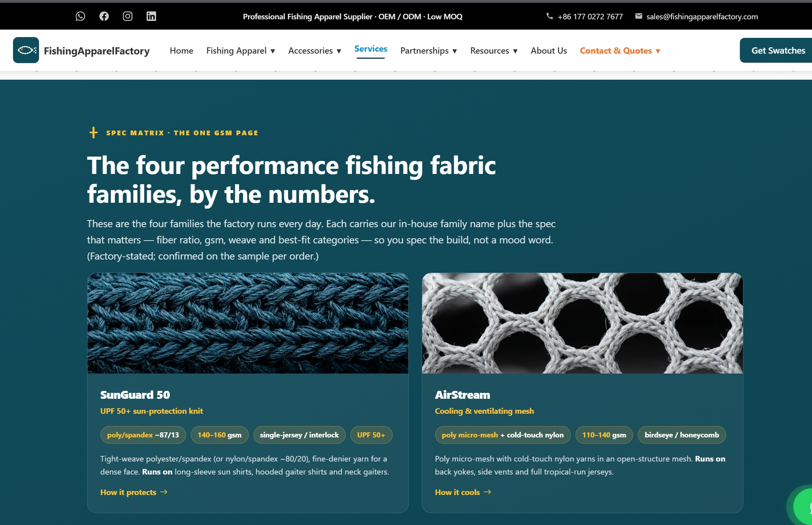The image size is (812, 525).
Task: Click the arrow next to How it protects
Action: (x=164, y=492)
